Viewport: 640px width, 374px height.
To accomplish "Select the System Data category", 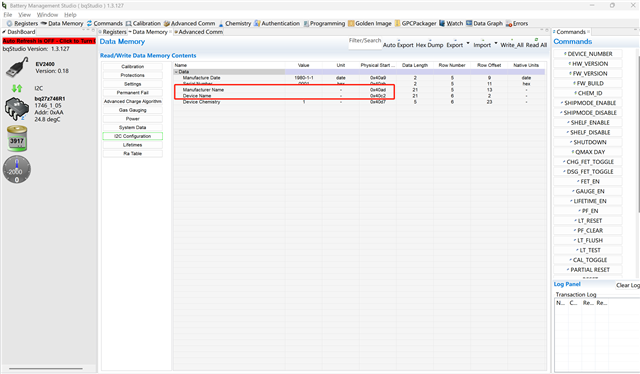I will coord(133,127).
